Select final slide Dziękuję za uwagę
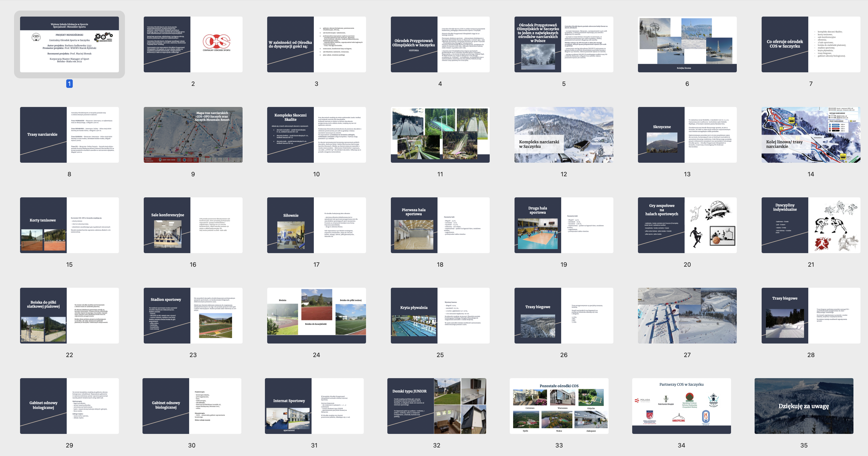Screen dimensions: 868x456 click(804, 406)
